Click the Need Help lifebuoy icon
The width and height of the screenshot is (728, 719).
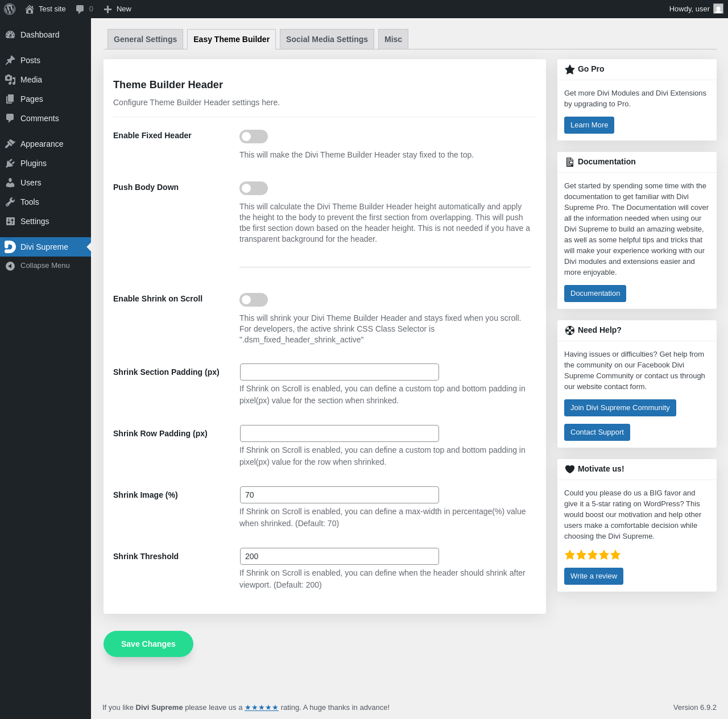[570, 330]
